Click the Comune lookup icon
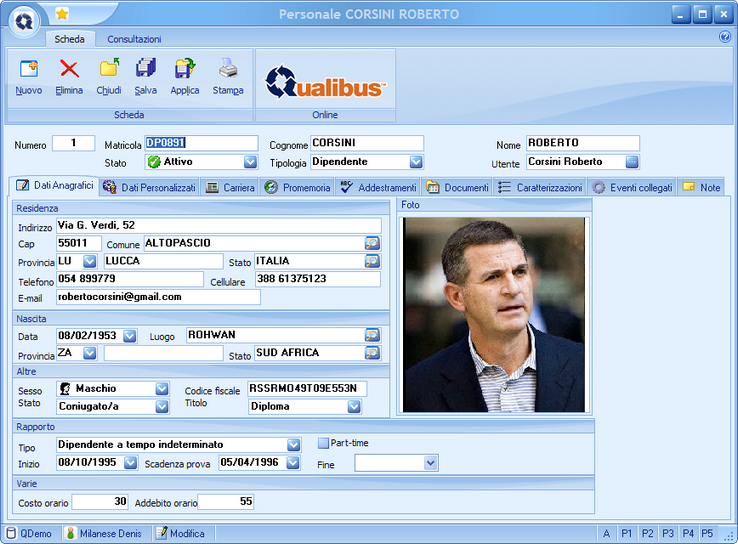 372,243
